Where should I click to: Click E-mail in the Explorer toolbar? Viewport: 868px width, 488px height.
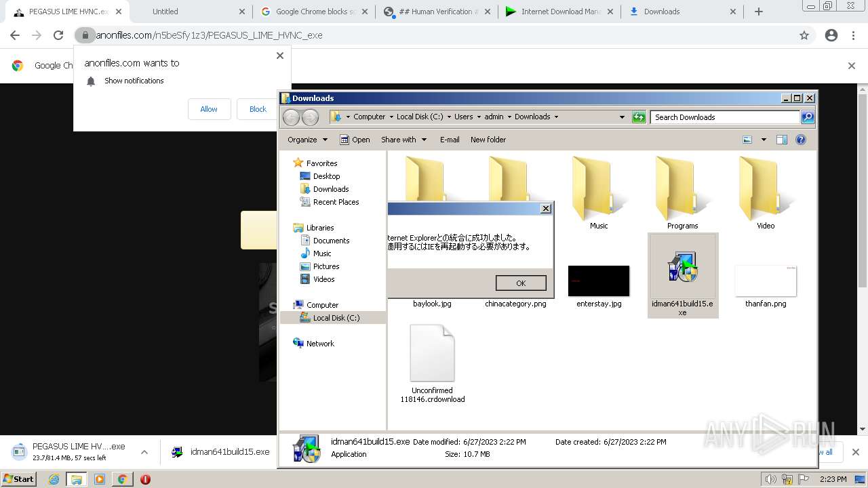pyautogui.click(x=450, y=140)
